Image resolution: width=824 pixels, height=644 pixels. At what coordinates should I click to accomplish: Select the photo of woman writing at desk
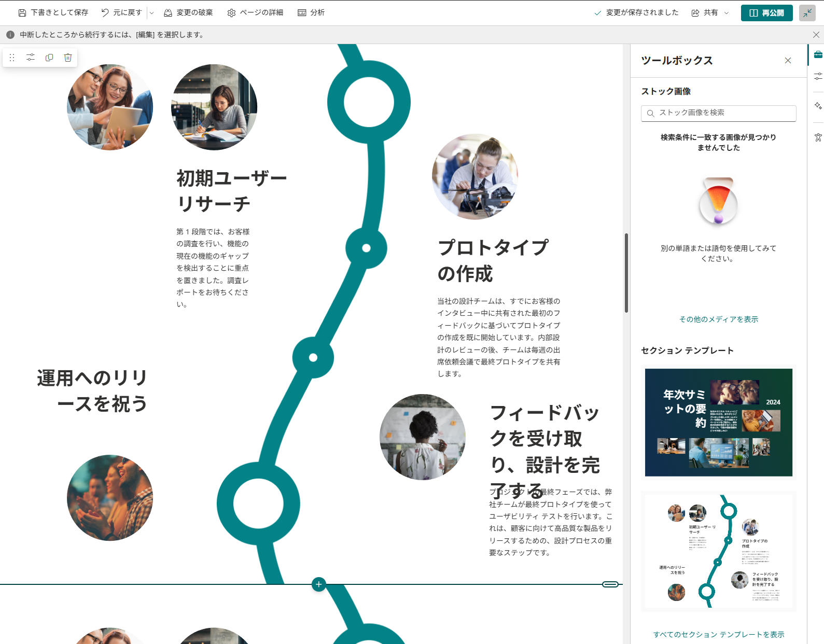click(214, 107)
